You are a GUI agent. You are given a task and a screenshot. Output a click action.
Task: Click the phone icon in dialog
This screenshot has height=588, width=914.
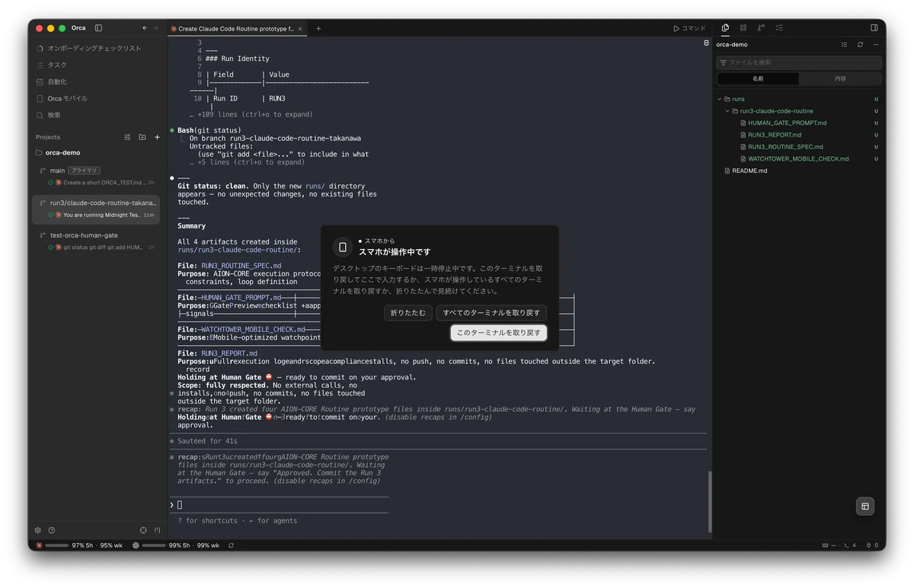(x=343, y=247)
